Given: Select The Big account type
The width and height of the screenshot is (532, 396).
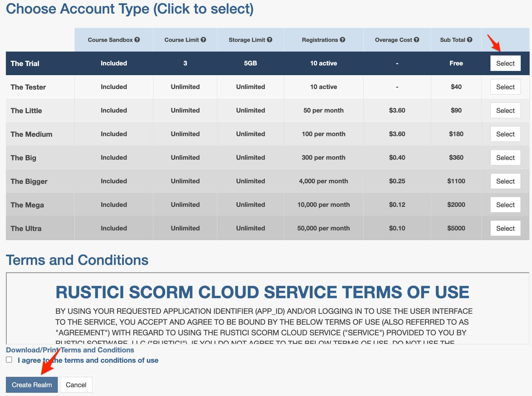Looking at the screenshot, I should tap(505, 158).
